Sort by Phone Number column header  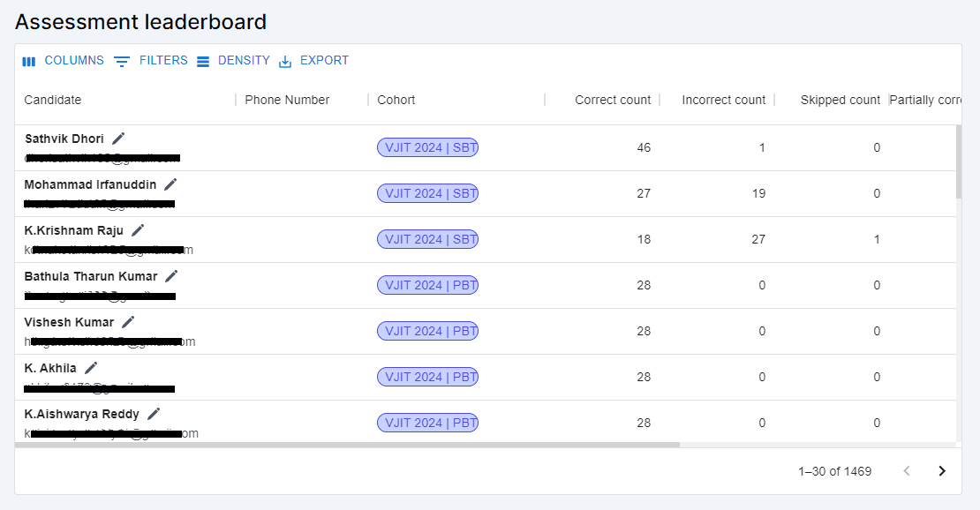287,100
